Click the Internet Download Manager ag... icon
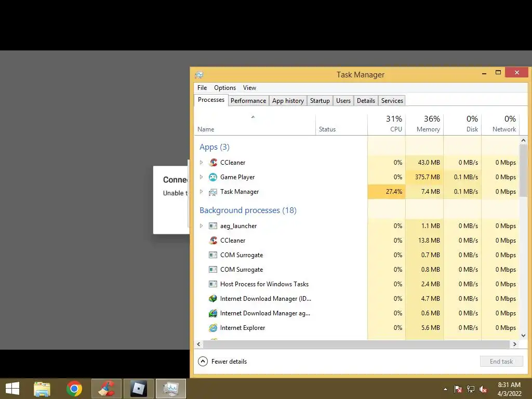This screenshot has height=399, width=532. point(213,313)
